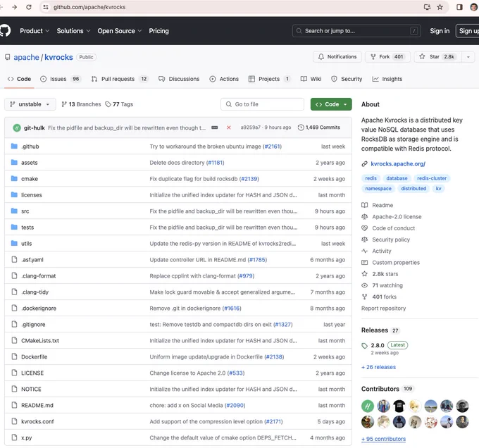This screenshot has height=448, width=479.
Task: Open star lists dropdown arrow
Action: [468, 57]
